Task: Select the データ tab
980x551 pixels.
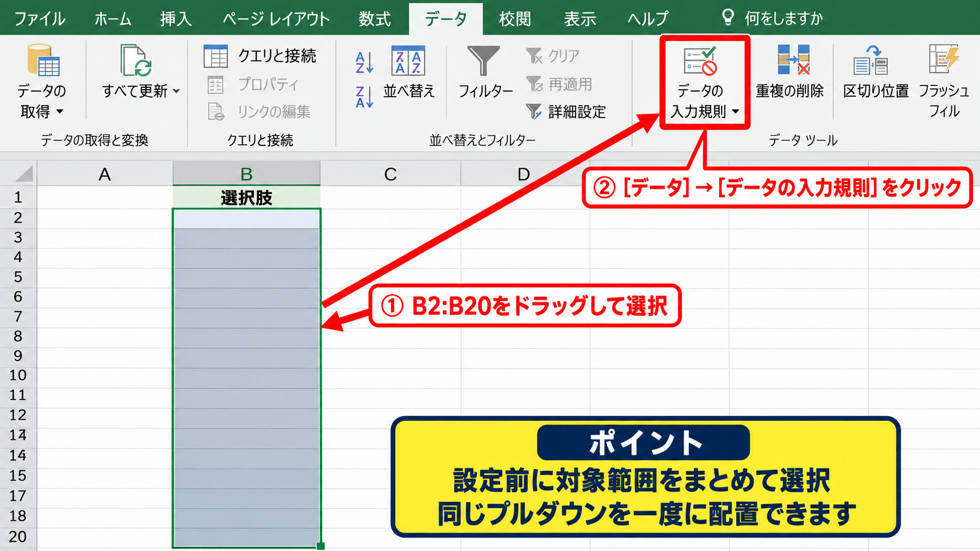Action: 446,19
